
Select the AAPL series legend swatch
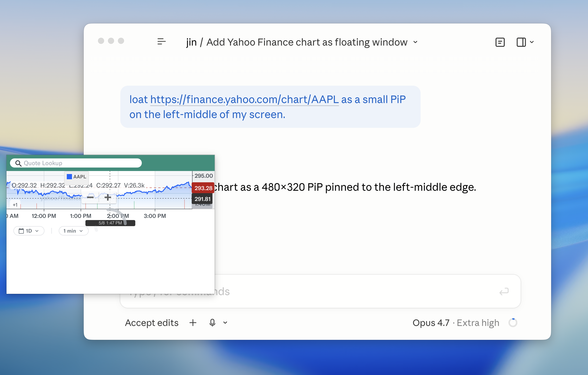point(69,176)
